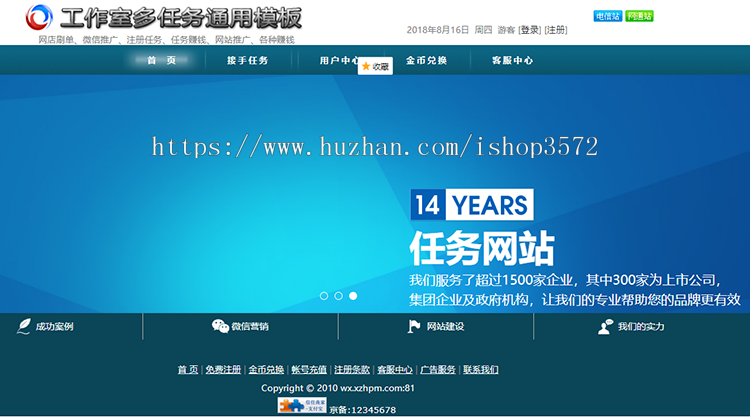Click the 京备:12345678 registration text
This screenshot has height=417, width=750.
(363, 410)
